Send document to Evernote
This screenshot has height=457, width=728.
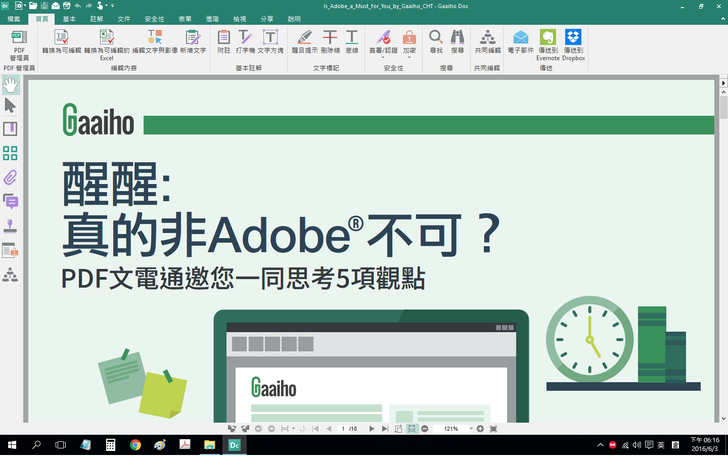coord(548,45)
